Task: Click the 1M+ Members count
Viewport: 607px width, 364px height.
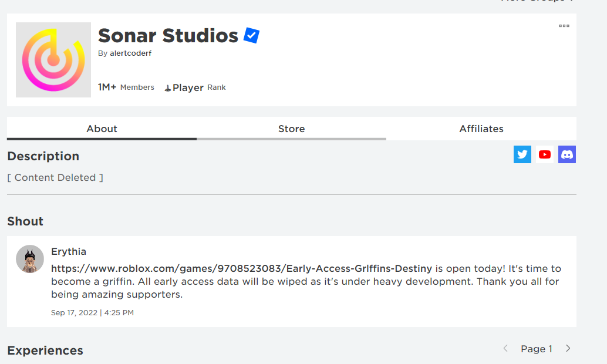Action: coord(126,87)
